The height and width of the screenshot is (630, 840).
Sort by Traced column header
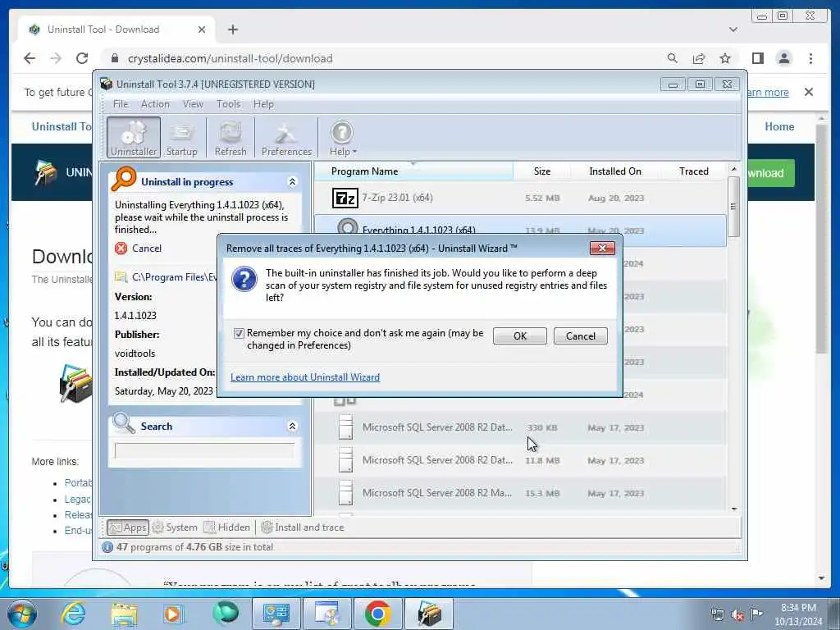tap(694, 171)
